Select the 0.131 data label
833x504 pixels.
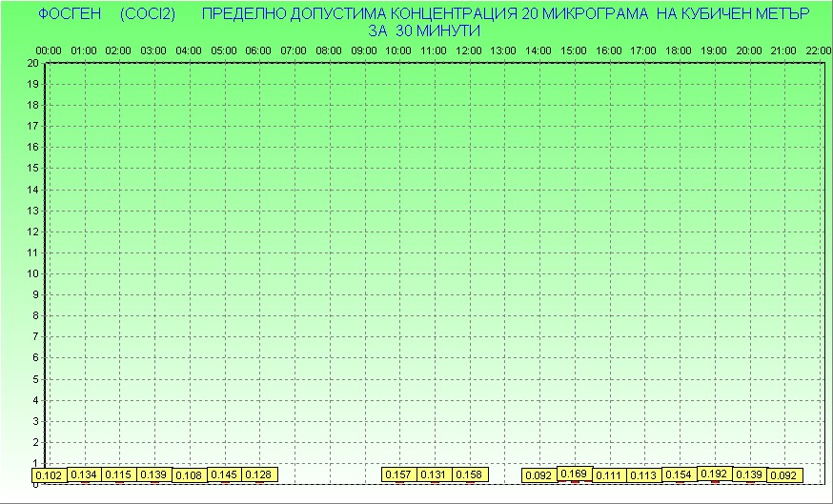pos(435,474)
